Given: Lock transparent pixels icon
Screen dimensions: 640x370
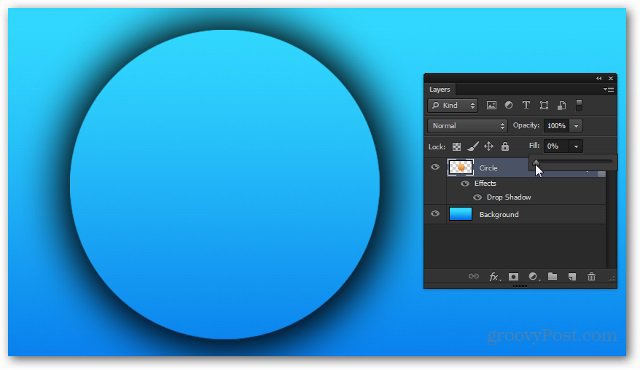Looking at the screenshot, I should pyautogui.click(x=457, y=147).
